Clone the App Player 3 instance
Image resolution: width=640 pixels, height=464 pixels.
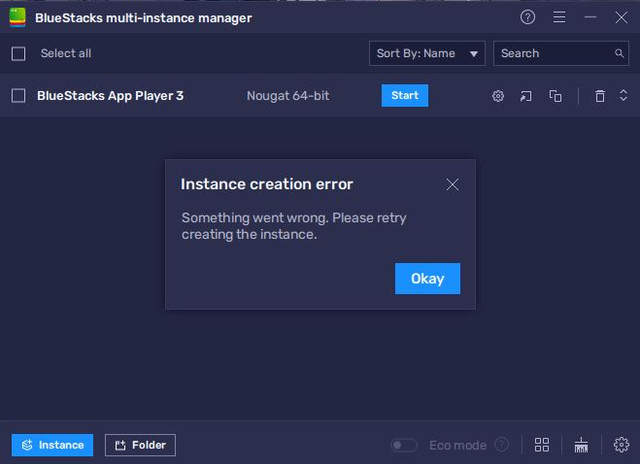coord(555,96)
